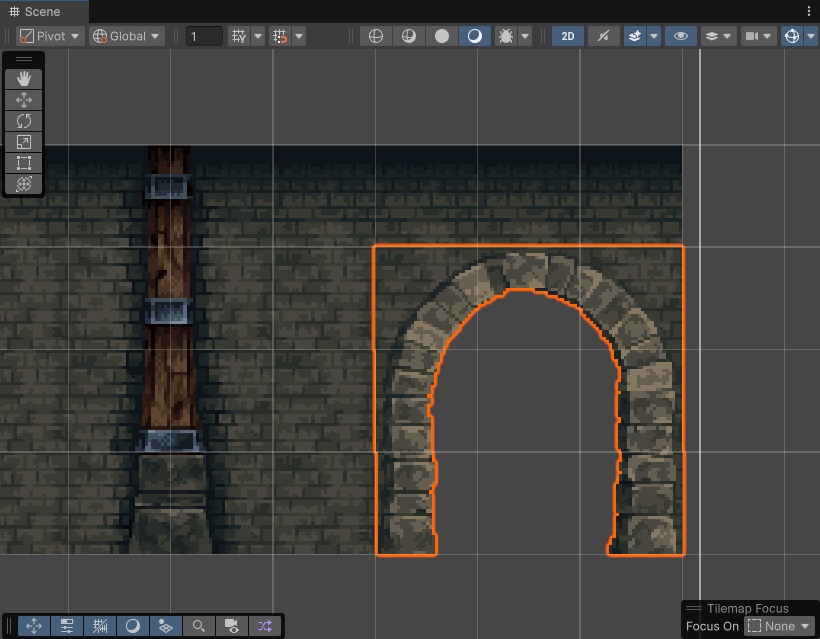Click the Tool Settings sliders icon
This screenshot has width=820, height=639.
(x=67, y=625)
